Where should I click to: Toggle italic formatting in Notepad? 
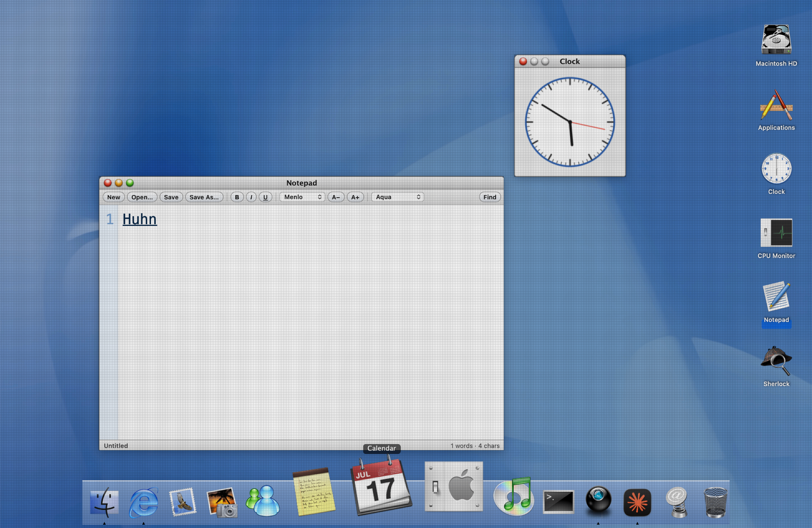251,197
